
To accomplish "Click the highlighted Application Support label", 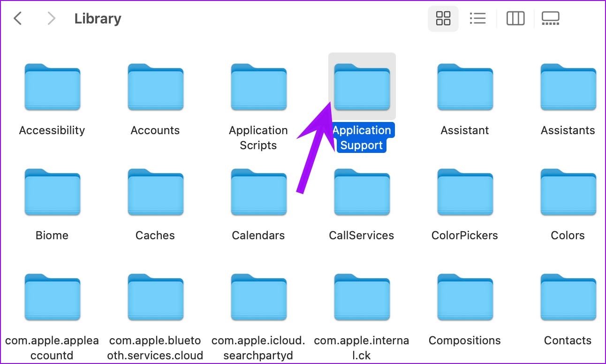I will click(362, 138).
